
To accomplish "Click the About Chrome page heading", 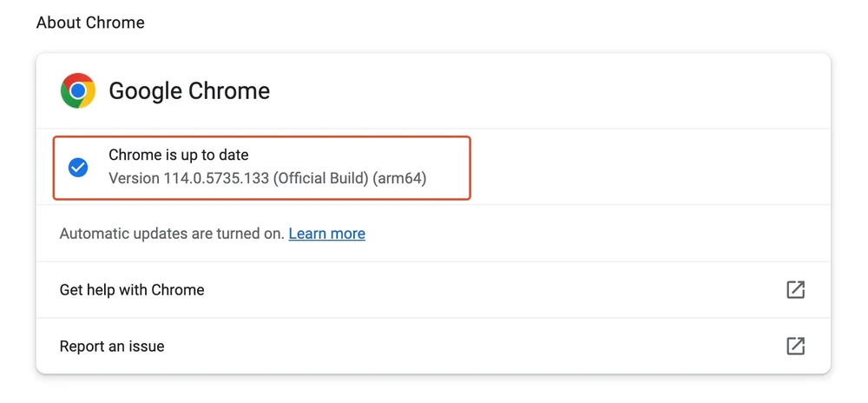I will coord(90,23).
